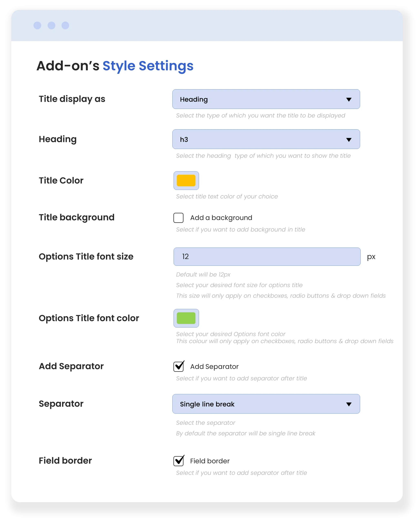Image resolution: width=420 pixels, height=523 pixels.
Task: Click the Style Settings heading text
Action: pyautogui.click(x=148, y=66)
